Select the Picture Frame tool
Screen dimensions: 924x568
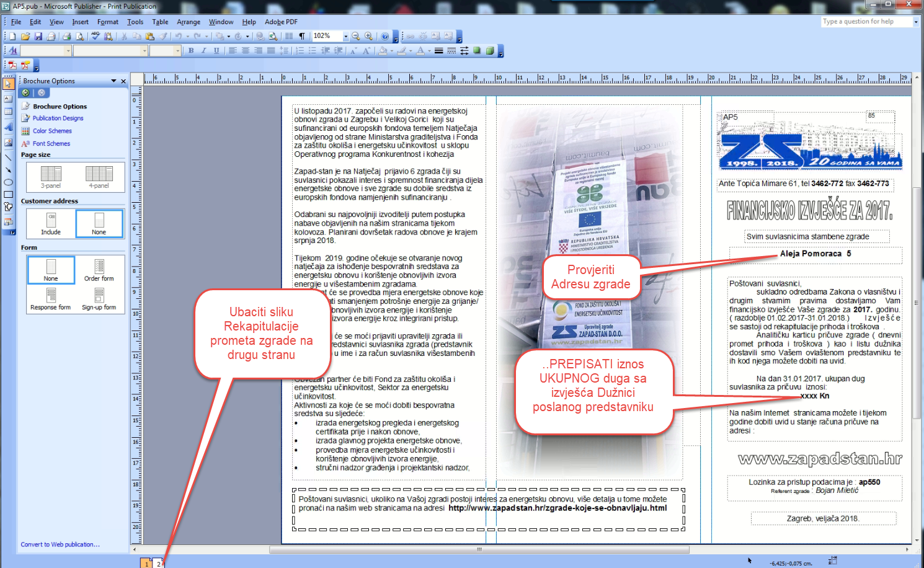(x=8, y=142)
